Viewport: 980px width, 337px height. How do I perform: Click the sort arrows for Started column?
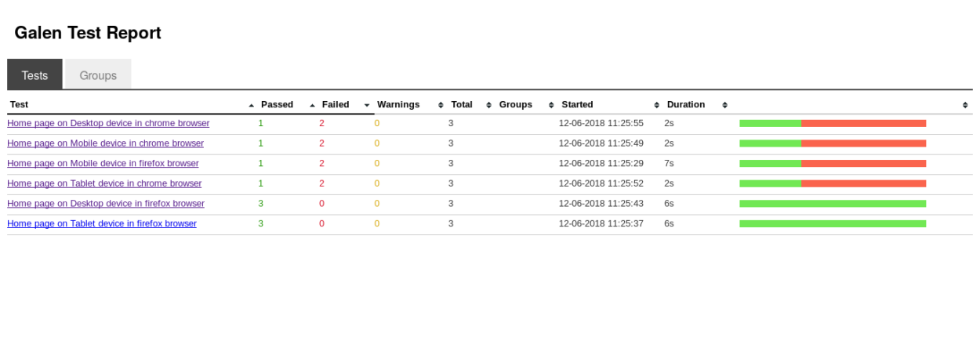click(656, 105)
